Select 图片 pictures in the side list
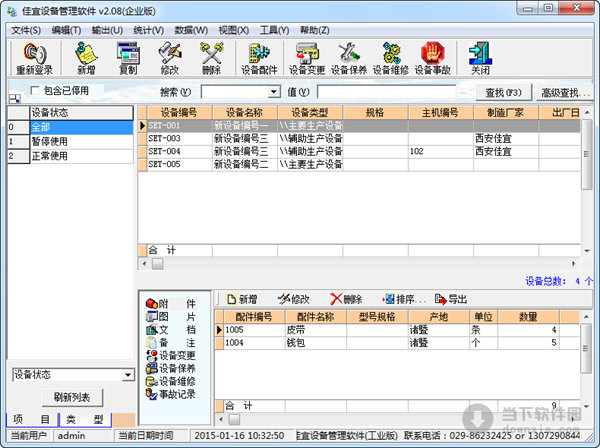The height and width of the screenshot is (448, 600). [171, 317]
